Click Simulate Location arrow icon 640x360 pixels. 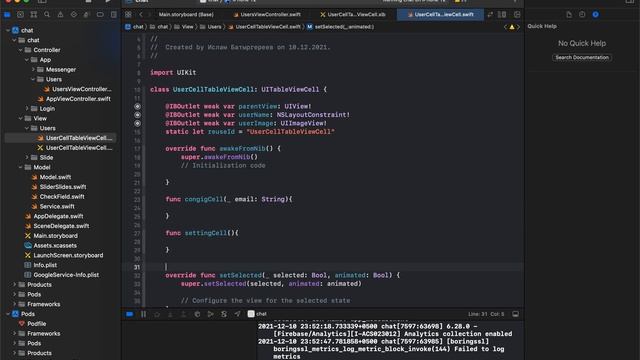pyautogui.click(x=237, y=314)
